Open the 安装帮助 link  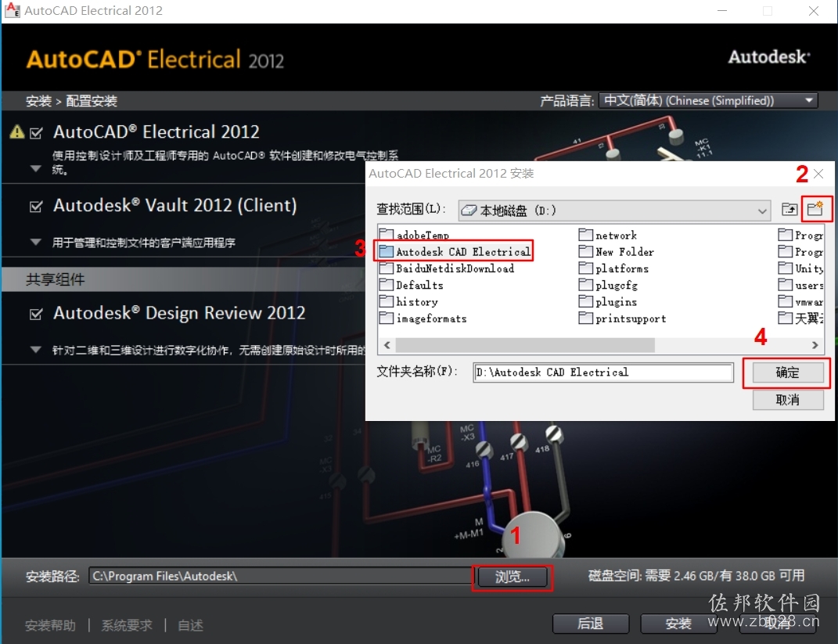[50, 625]
